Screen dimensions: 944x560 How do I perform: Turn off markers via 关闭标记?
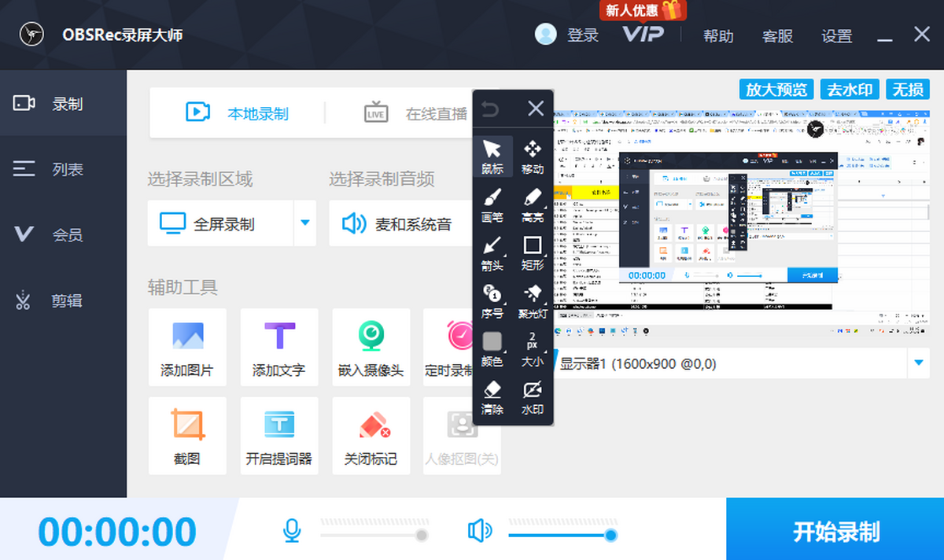(371, 435)
